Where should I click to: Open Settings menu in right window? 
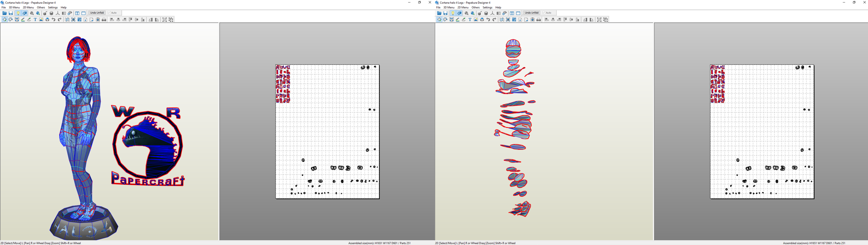point(487,7)
